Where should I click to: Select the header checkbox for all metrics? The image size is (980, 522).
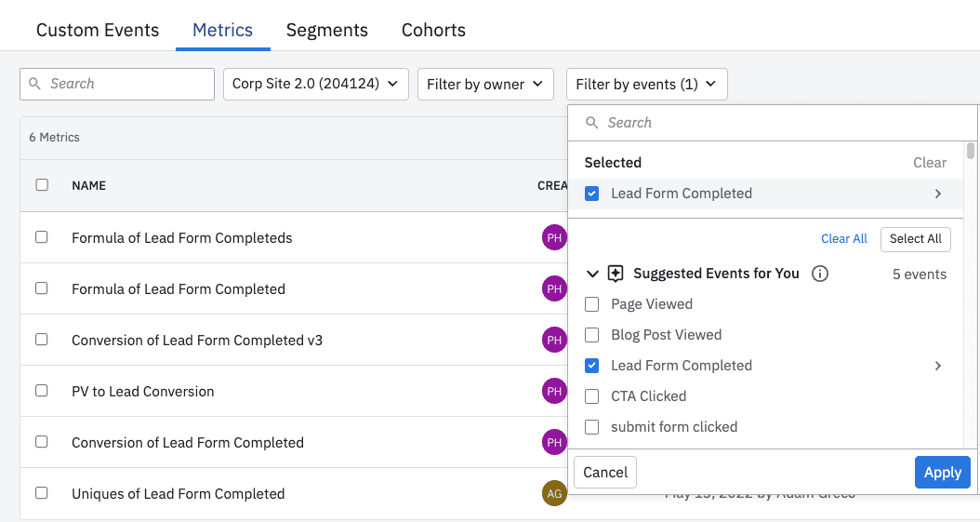click(42, 185)
